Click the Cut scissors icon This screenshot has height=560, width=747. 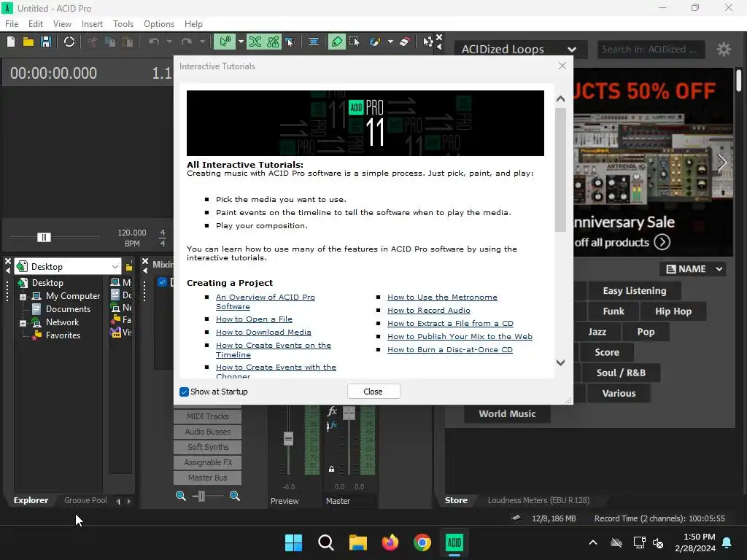pos(93,42)
